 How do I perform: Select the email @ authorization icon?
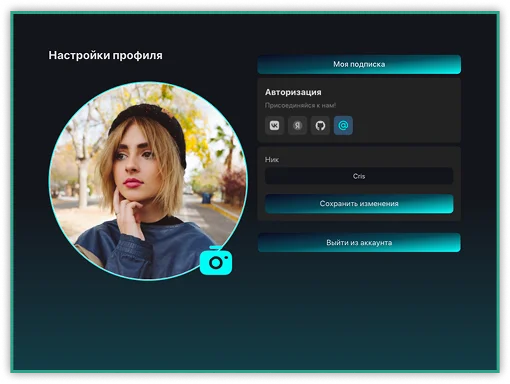click(x=343, y=125)
